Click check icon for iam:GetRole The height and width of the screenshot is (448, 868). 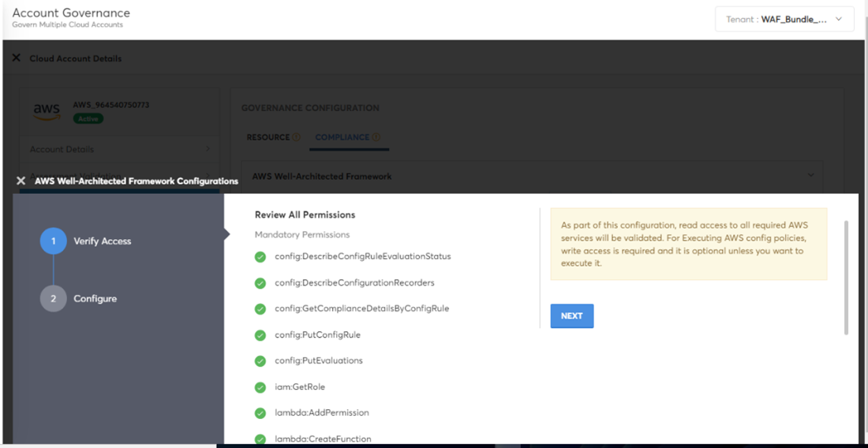pos(260,388)
